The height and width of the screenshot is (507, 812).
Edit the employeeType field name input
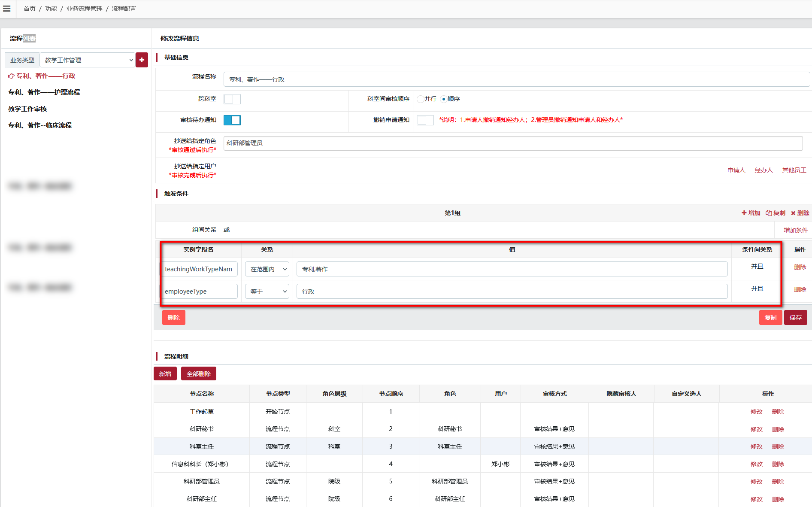[199, 291]
